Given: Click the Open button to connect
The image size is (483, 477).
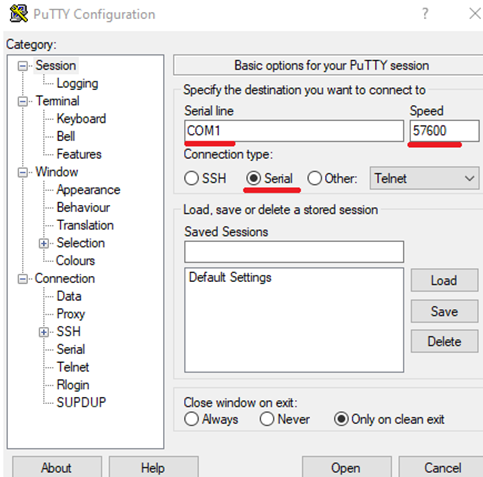Looking at the screenshot, I should click(346, 467).
